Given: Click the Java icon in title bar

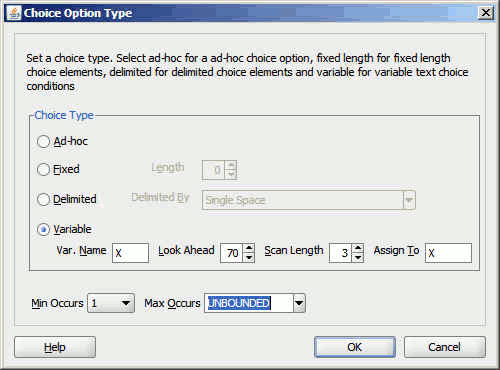Looking at the screenshot, I should click(14, 13).
